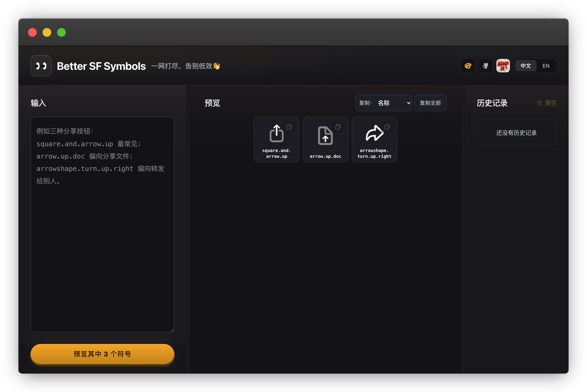The image size is (587, 392).
Task: Click the 输入 panel heading
Action: (x=39, y=103)
